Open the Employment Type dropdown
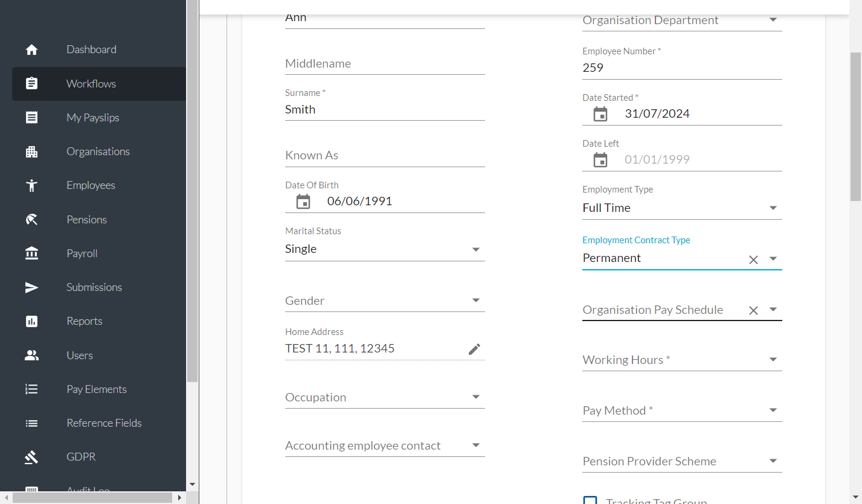The width and height of the screenshot is (862, 504). (x=773, y=208)
